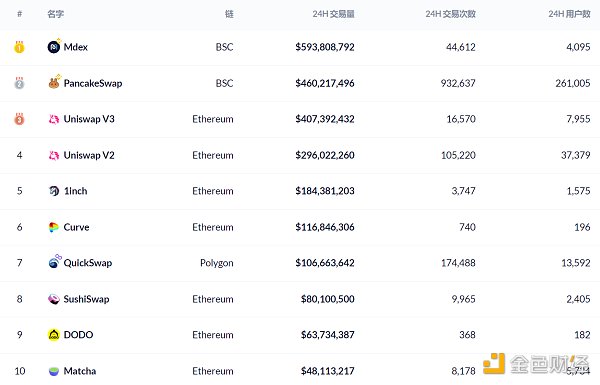The height and width of the screenshot is (385, 600).
Task: Click the 链 column header
Action: [x=229, y=14]
